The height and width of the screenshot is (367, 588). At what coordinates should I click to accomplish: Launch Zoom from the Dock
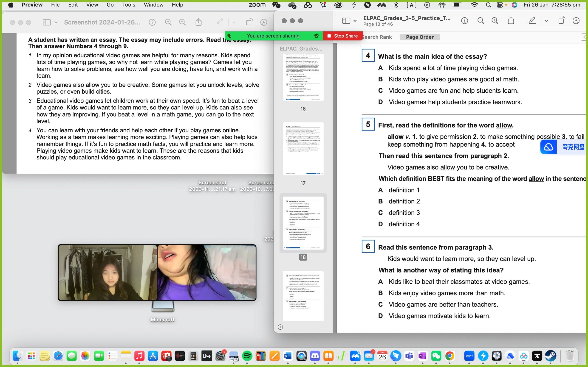[469, 356]
